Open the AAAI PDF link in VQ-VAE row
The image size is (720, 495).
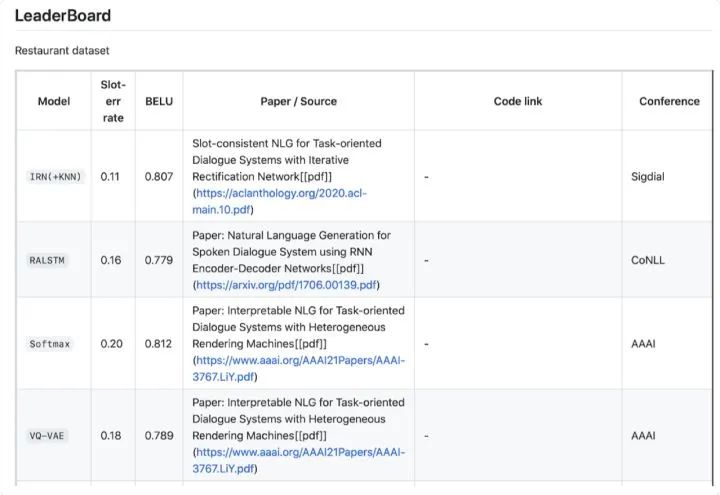[x=300, y=452]
